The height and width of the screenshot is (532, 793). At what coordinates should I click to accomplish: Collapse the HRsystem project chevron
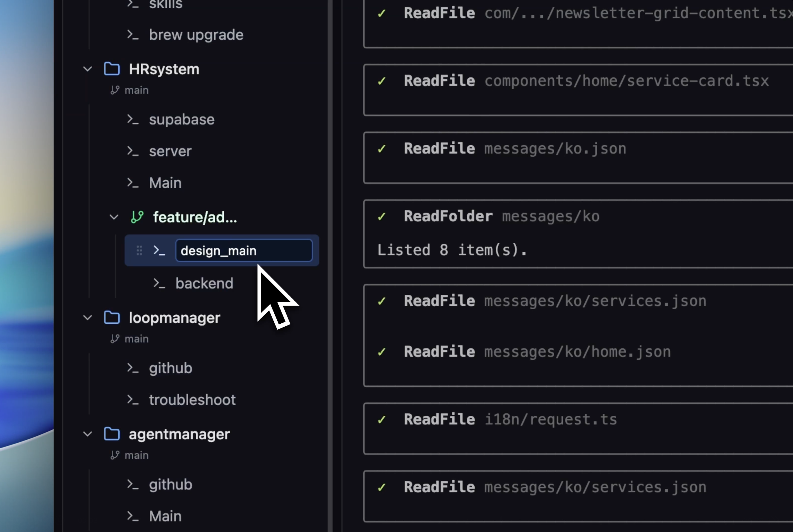coord(88,69)
